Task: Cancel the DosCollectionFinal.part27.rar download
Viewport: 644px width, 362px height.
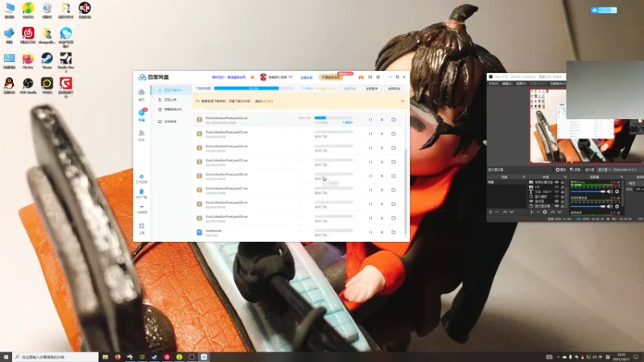Action: tap(382, 190)
